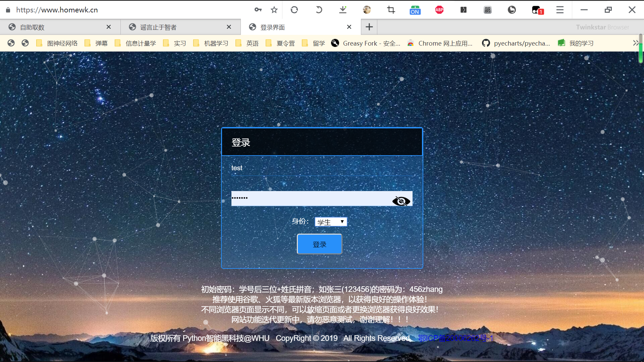Expand the hidden bookmarks overflow chevron
This screenshot has height=362, width=644.
coord(635,43)
